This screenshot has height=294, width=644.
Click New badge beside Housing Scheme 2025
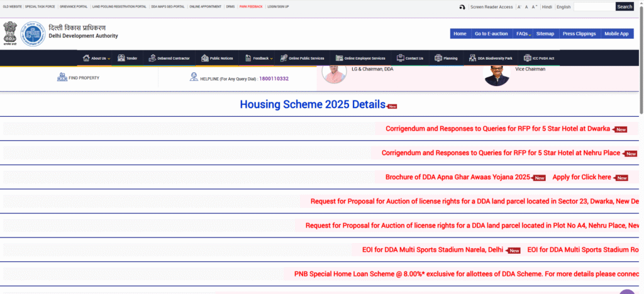(x=392, y=107)
